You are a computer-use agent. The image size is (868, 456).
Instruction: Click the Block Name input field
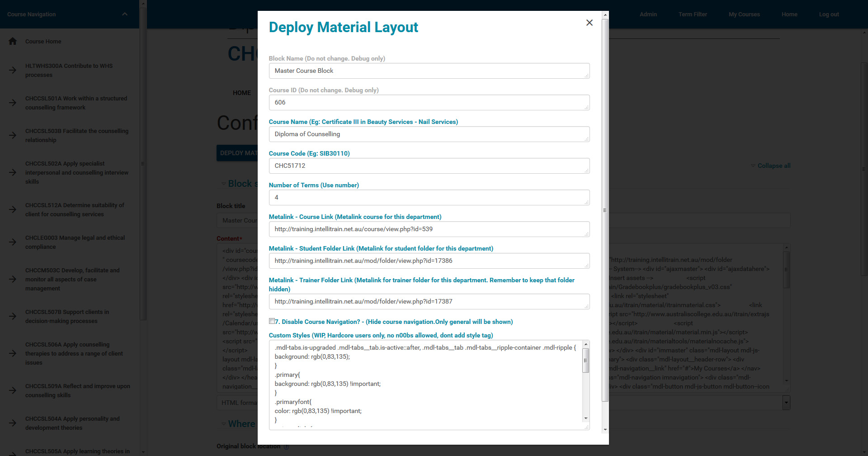pos(429,71)
